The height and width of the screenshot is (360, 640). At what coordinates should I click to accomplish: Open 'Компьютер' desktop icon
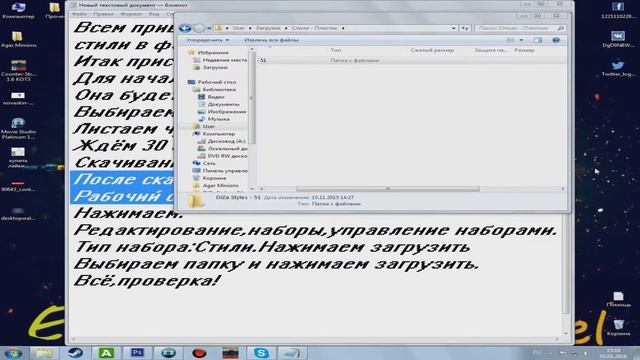(18, 10)
